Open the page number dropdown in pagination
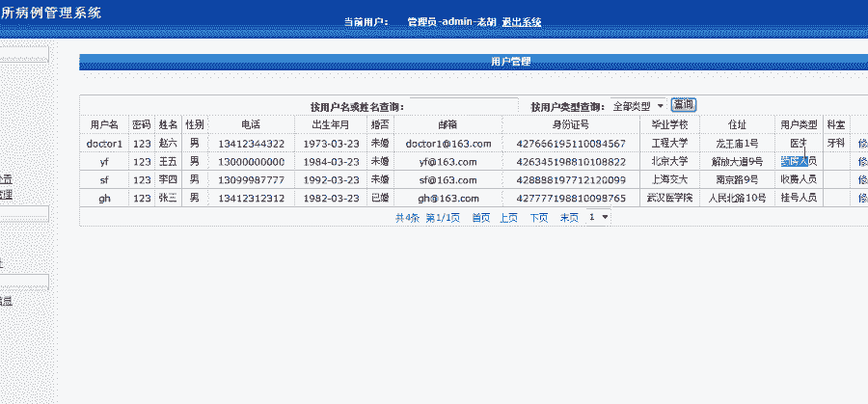Viewport: 868px width, 404px height. (599, 218)
